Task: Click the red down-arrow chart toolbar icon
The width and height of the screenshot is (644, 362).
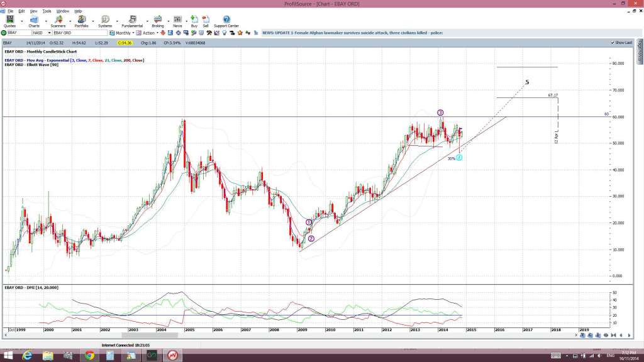Action: click(163, 33)
